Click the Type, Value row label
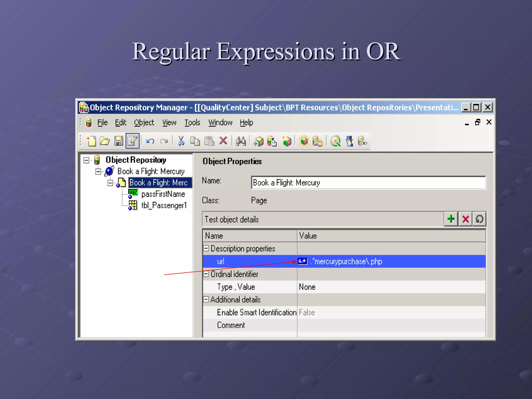This screenshot has height=399, width=532. [236, 287]
